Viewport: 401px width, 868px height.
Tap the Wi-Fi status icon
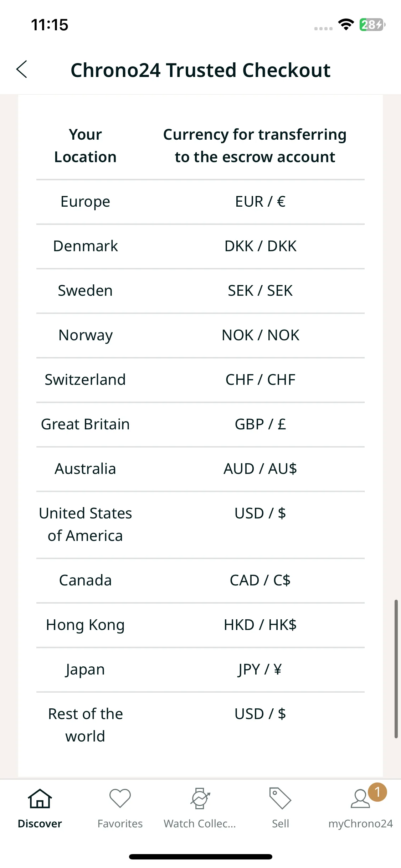pyautogui.click(x=346, y=25)
